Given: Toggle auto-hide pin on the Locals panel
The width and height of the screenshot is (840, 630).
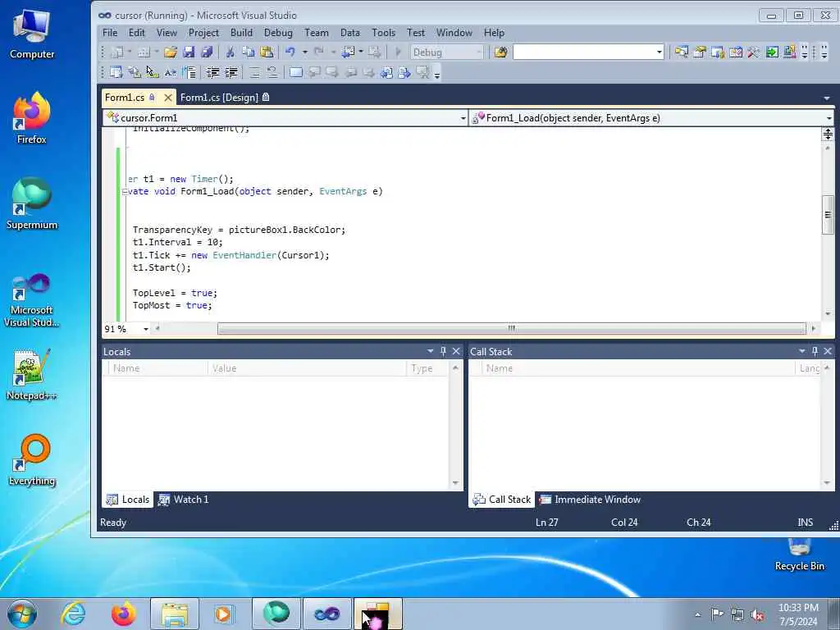Looking at the screenshot, I should coord(443,351).
